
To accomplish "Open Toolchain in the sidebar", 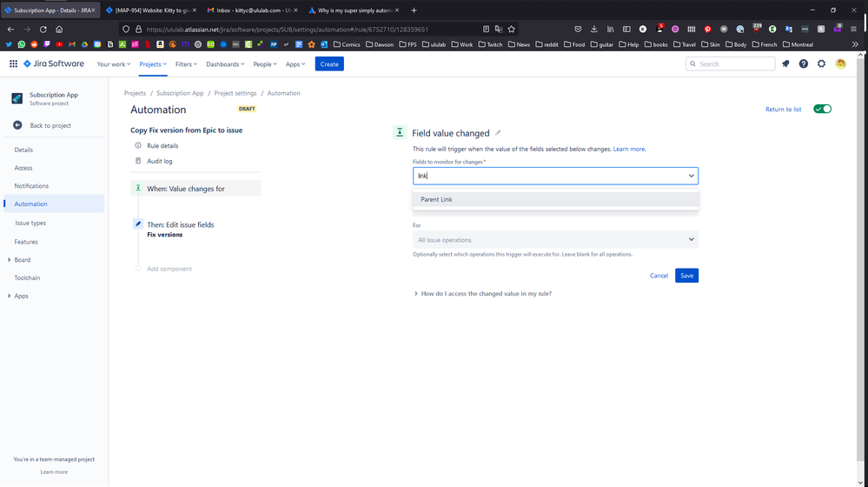I will pyautogui.click(x=27, y=277).
